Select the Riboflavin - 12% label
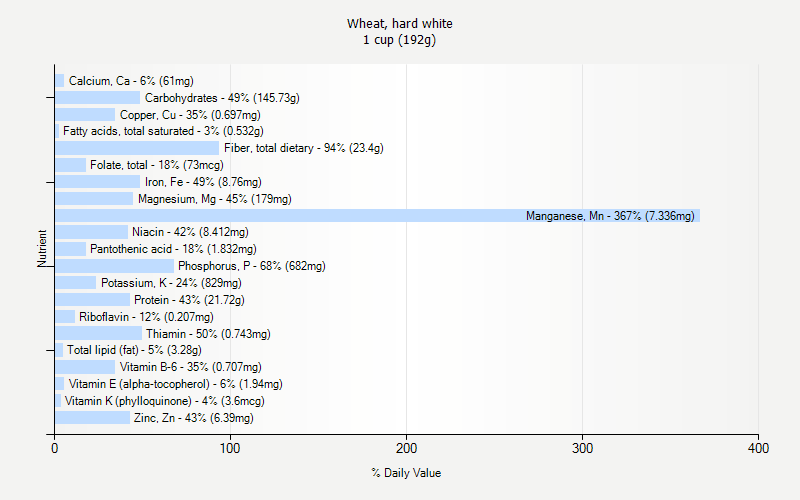800x500 pixels. [x=146, y=316]
